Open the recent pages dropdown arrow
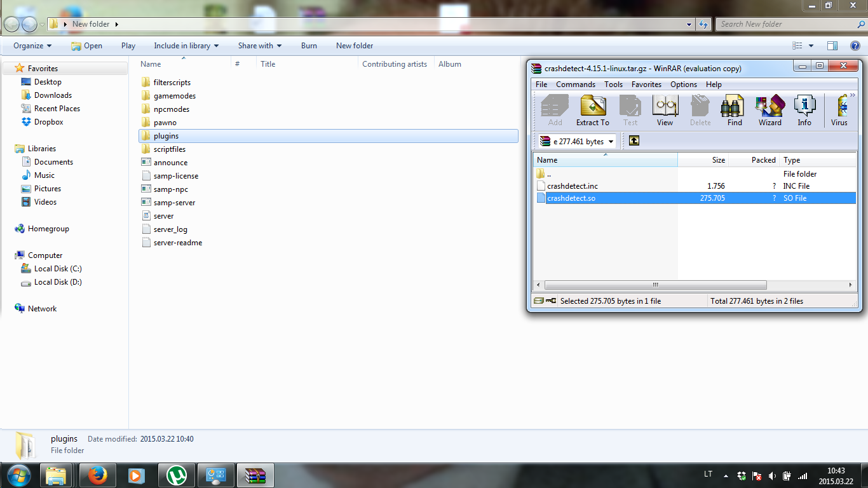 (42, 24)
